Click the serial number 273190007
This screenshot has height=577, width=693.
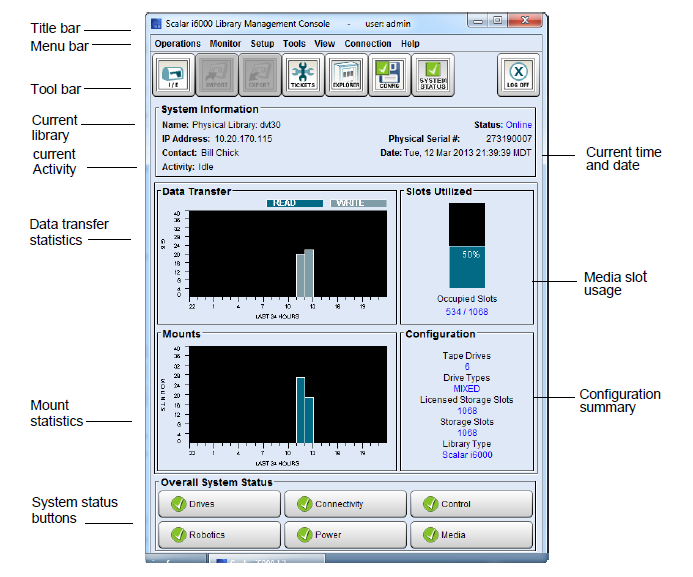pos(509,139)
